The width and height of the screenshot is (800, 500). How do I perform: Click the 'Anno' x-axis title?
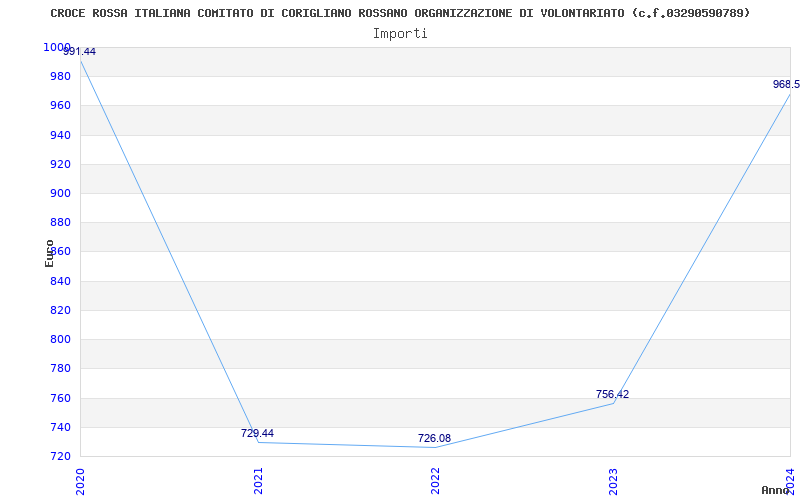[x=776, y=490]
